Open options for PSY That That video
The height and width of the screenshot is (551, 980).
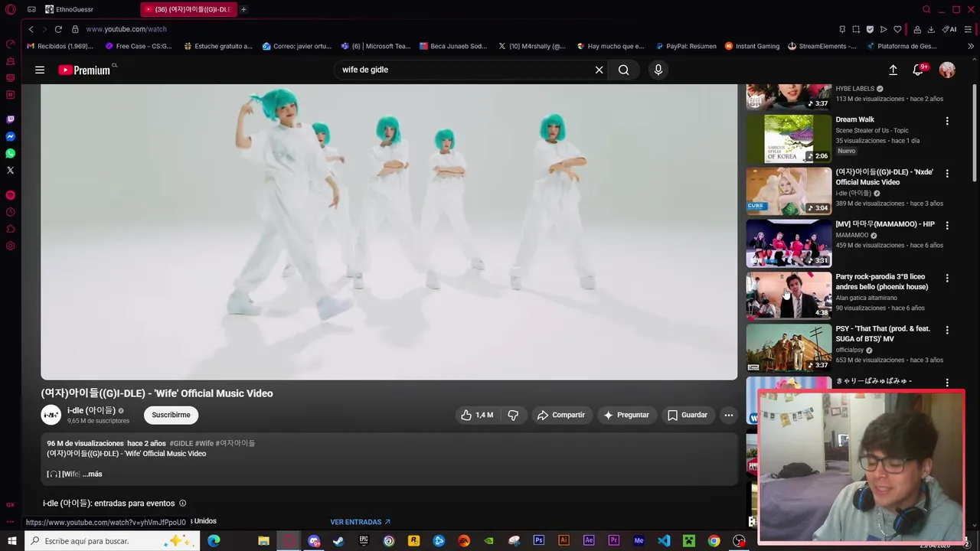pos(947,331)
